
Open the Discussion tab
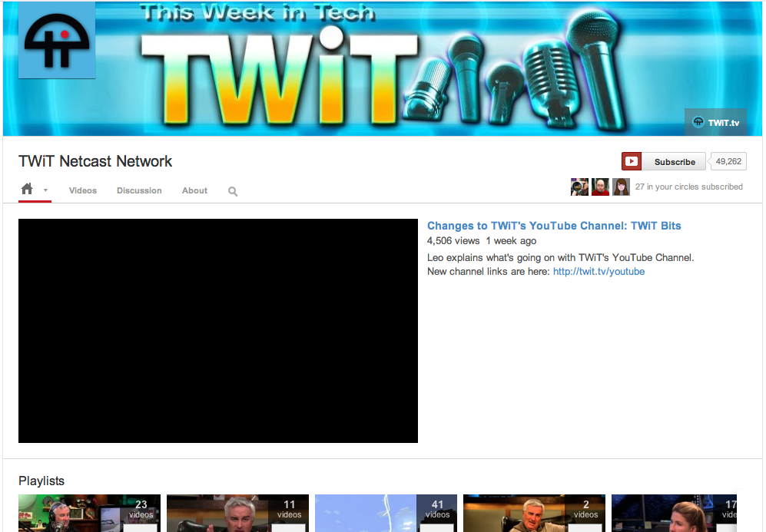(139, 190)
